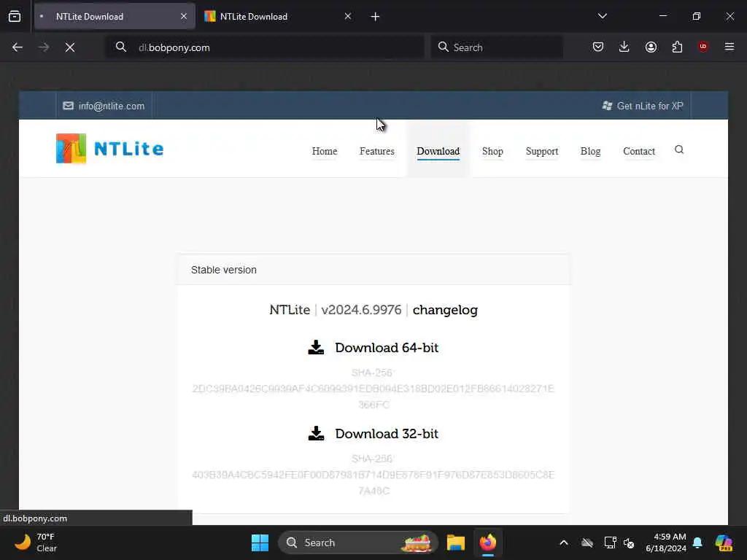This screenshot has width=747, height=560.
Task: Open the Support menu item
Action: (542, 151)
